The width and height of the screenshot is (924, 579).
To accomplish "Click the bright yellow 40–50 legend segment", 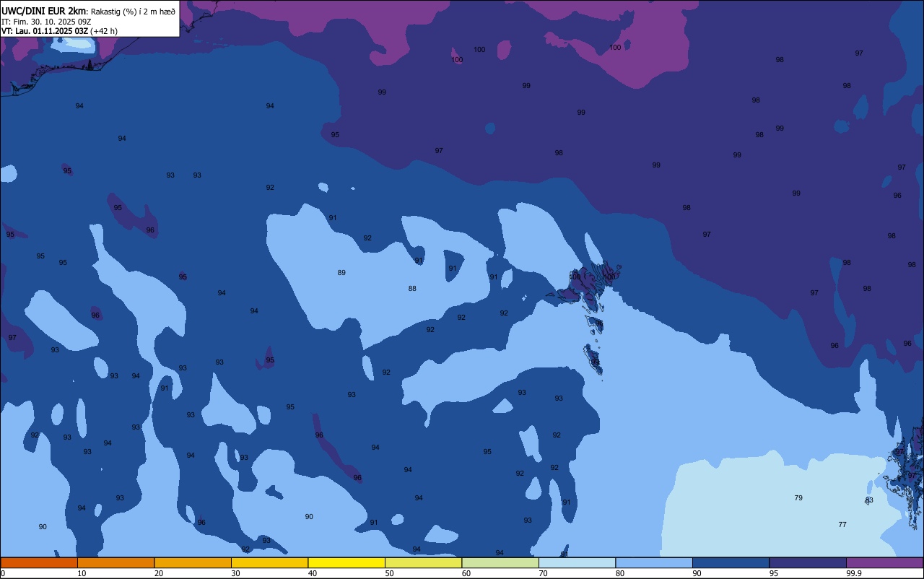I will pyautogui.click(x=346, y=562).
